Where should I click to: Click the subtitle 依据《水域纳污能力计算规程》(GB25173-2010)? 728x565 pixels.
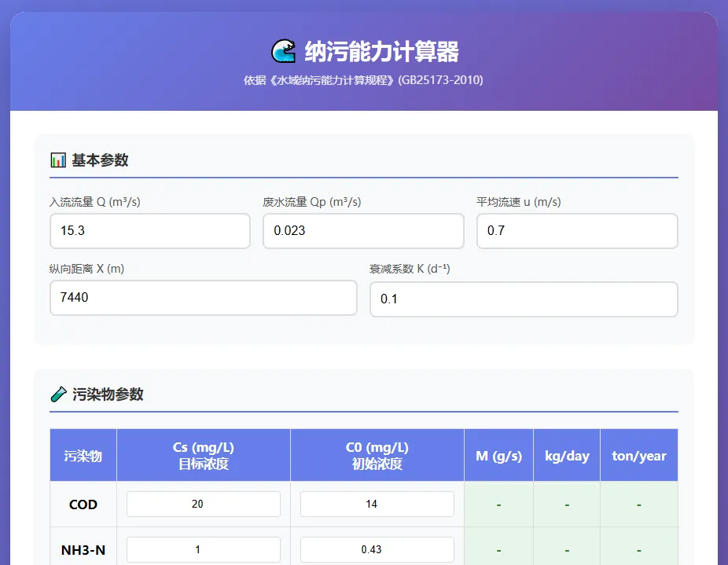click(363, 80)
